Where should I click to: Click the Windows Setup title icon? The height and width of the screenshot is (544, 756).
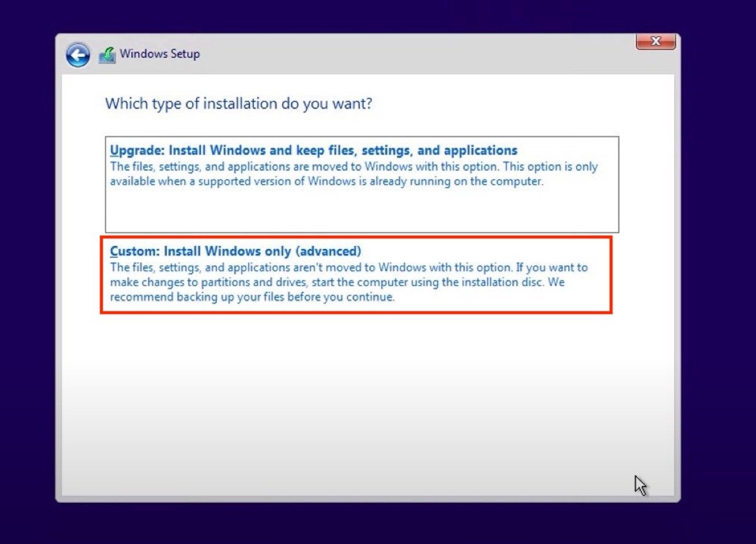point(107,55)
